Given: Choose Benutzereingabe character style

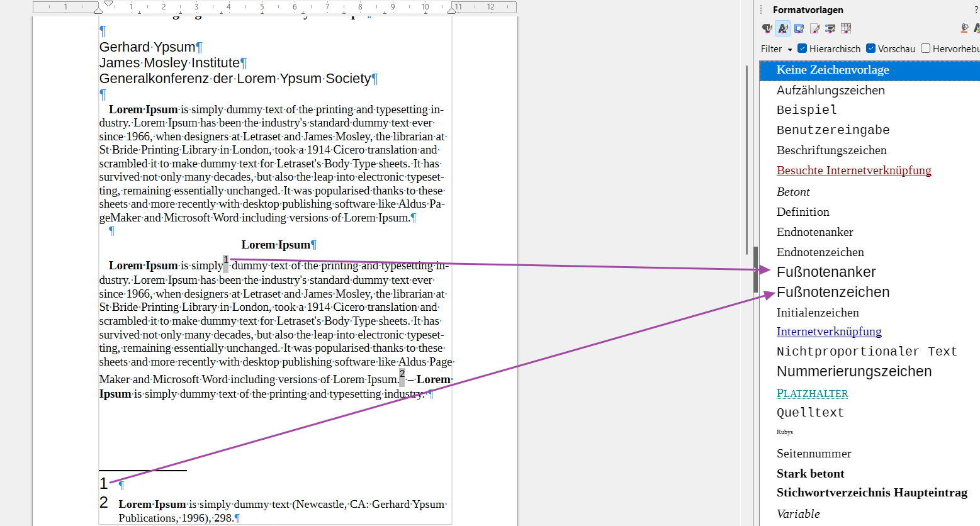Looking at the screenshot, I should click(833, 130).
